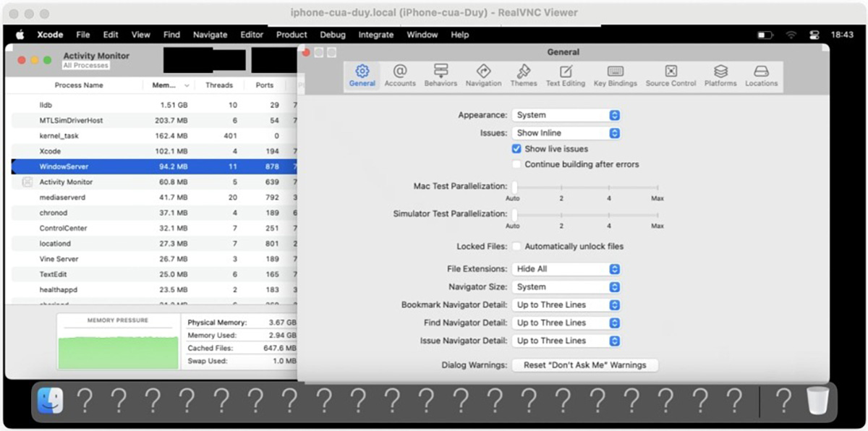Open the Themes preferences pane
The width and height of the screenshot is (868, 431).
tap(524, 76)
